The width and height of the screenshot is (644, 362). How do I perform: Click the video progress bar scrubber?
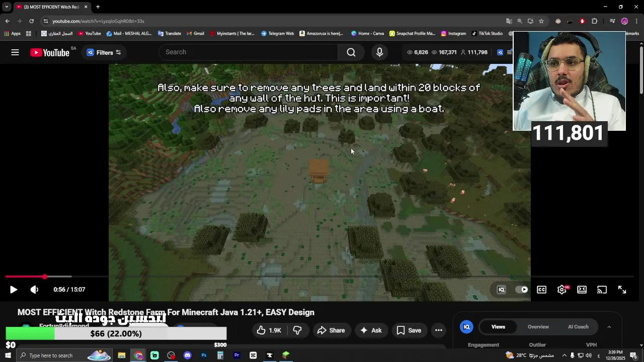pos(45,277)
